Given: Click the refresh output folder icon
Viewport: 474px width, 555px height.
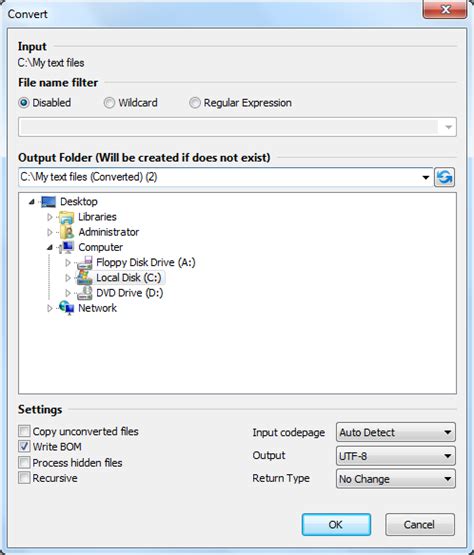Looking at the screenshot, I should coord(444,177).
